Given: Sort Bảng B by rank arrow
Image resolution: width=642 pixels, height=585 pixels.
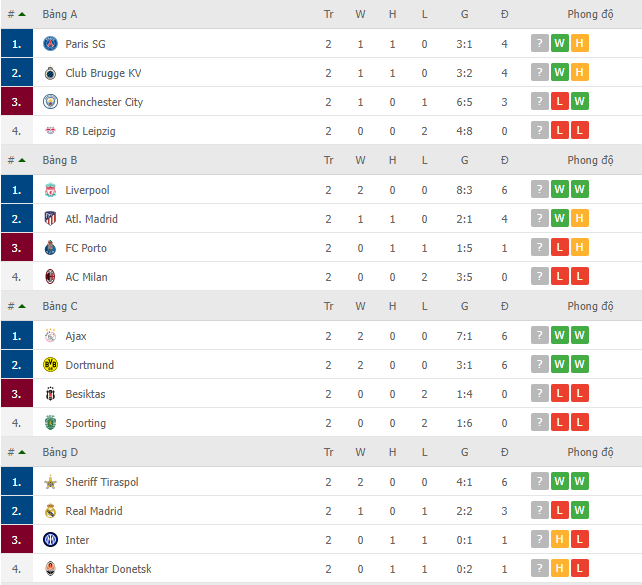Looking at the screenshot, I should (22, 160).
